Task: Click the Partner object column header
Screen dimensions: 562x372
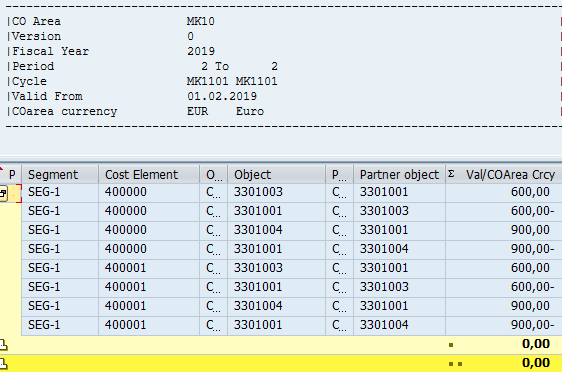Action: 399,175
